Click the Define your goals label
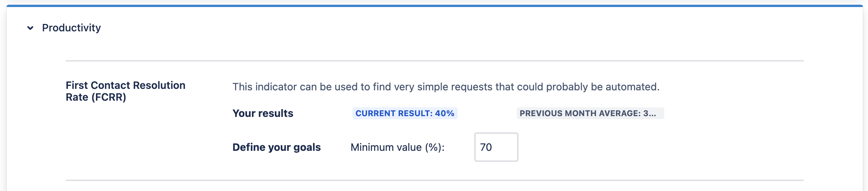868x191 pixels. click(276, 147)
